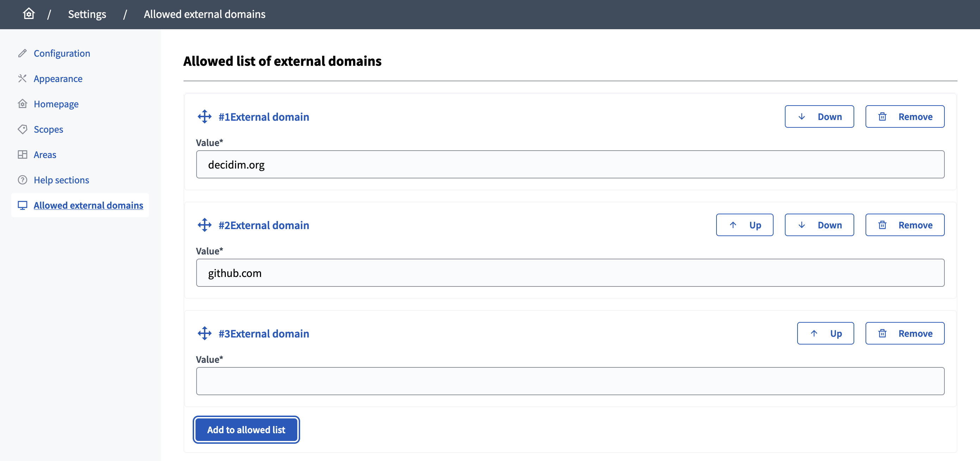Remove the decidim.org external domain
Viewport: 980px width, 461px height.
tap(905, 117)
